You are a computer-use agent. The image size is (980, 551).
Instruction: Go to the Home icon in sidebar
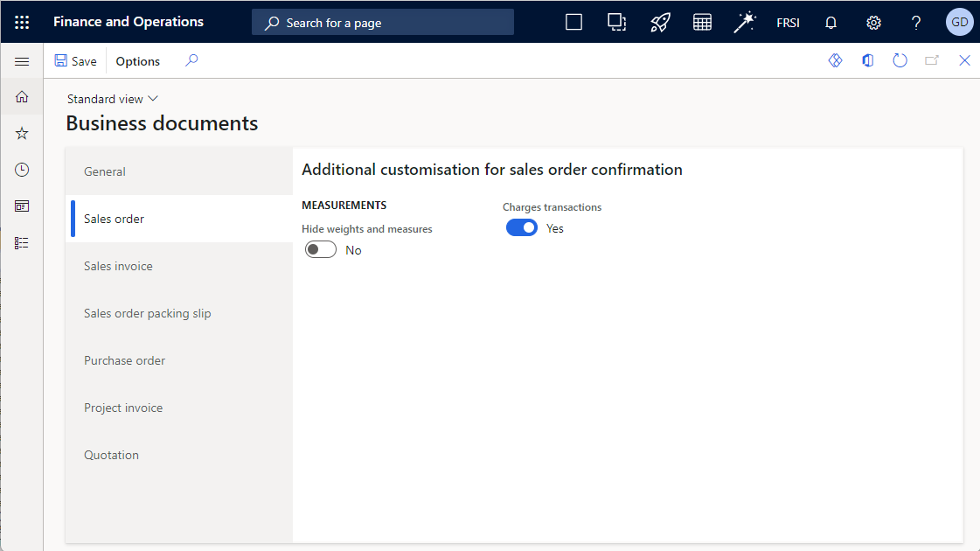tap(22, 96)
